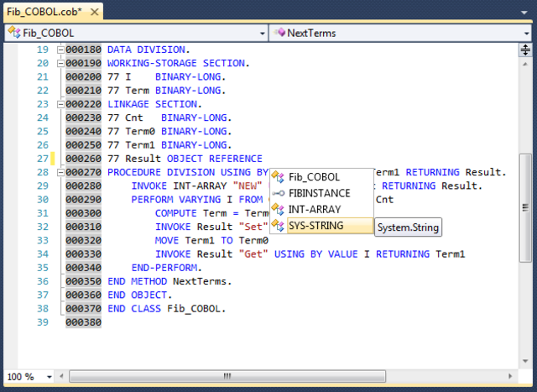This screenshot has width=537, height=392.
Task: Choose INT-ARRAY from the IntelliSense list
Action: (321, 209)
